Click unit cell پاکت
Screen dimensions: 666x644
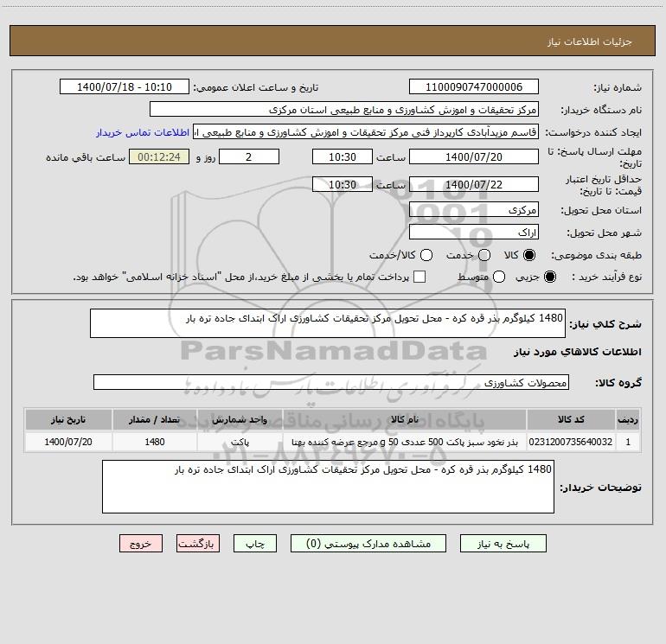click(x=240, y=442)
